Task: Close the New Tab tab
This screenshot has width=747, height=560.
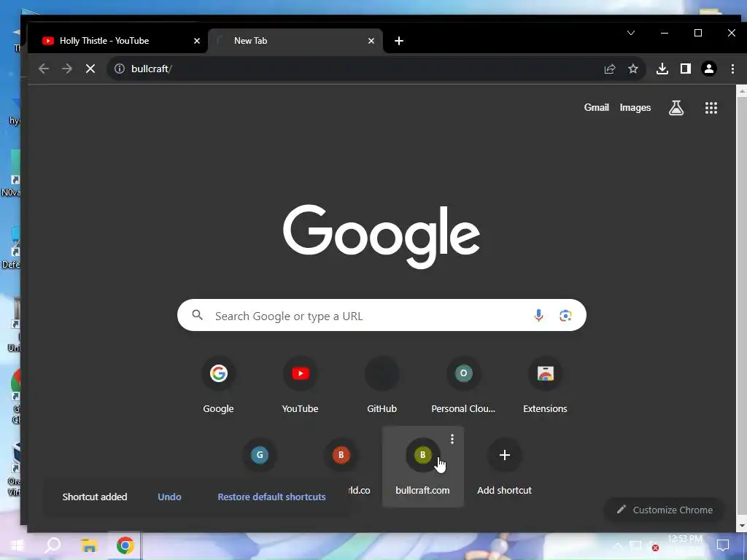Action: pyautogui.click(x=371, y=41)
